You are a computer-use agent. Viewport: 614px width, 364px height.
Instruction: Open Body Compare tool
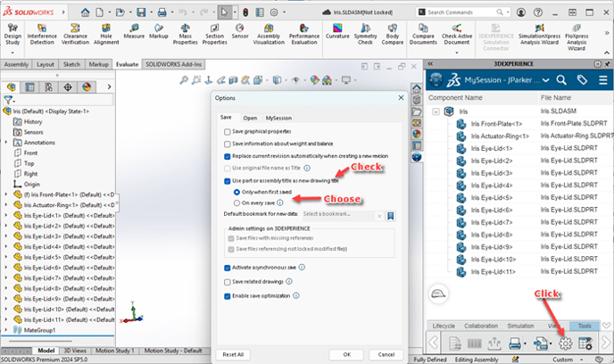tap(393, 34)
